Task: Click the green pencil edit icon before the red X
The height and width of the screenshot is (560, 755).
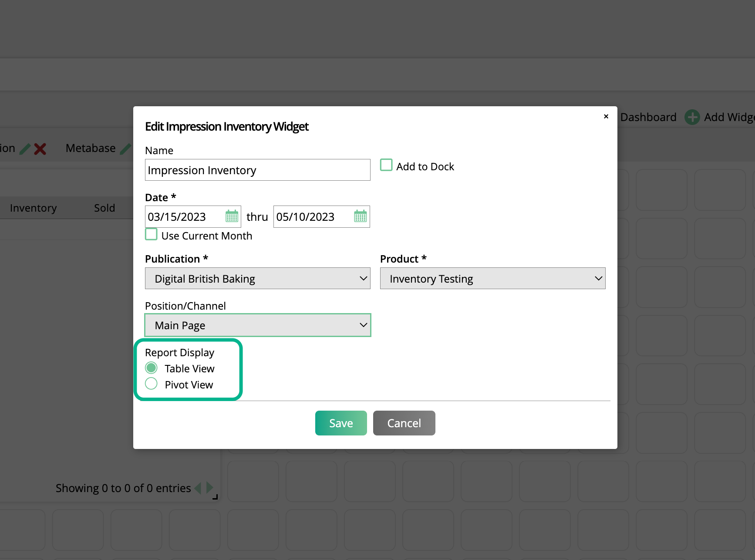Action: click(x=25, y=149)
